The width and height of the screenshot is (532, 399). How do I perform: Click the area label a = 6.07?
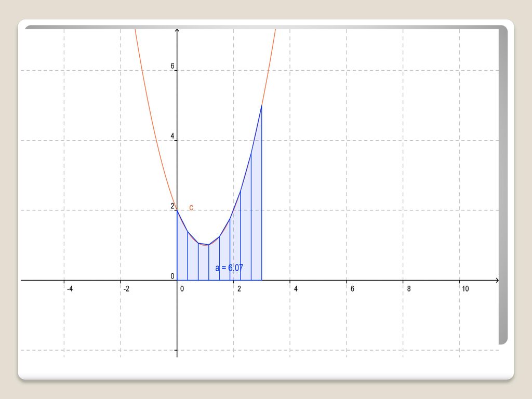229,268
